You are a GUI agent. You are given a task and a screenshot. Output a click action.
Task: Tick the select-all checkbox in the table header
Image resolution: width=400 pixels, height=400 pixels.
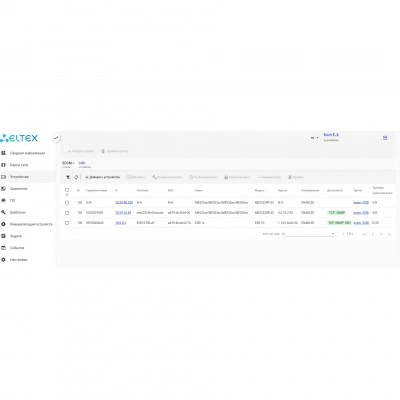point(67,190)
